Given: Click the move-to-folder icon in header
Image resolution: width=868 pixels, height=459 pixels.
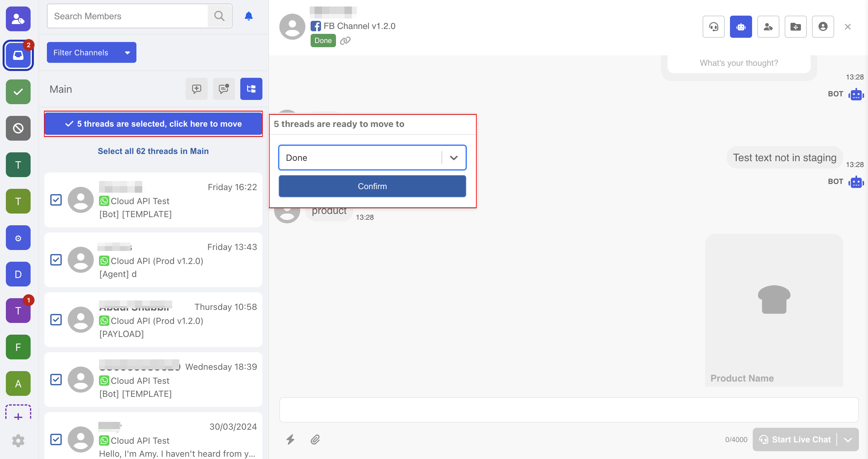Looking at the screenshot, I should point(795,27).
